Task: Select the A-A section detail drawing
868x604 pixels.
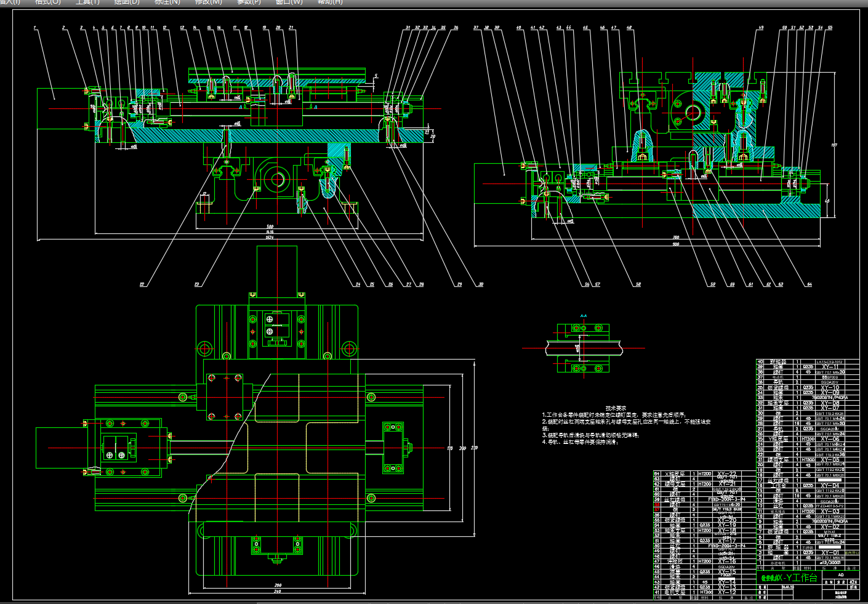Action: pos(583,348)
